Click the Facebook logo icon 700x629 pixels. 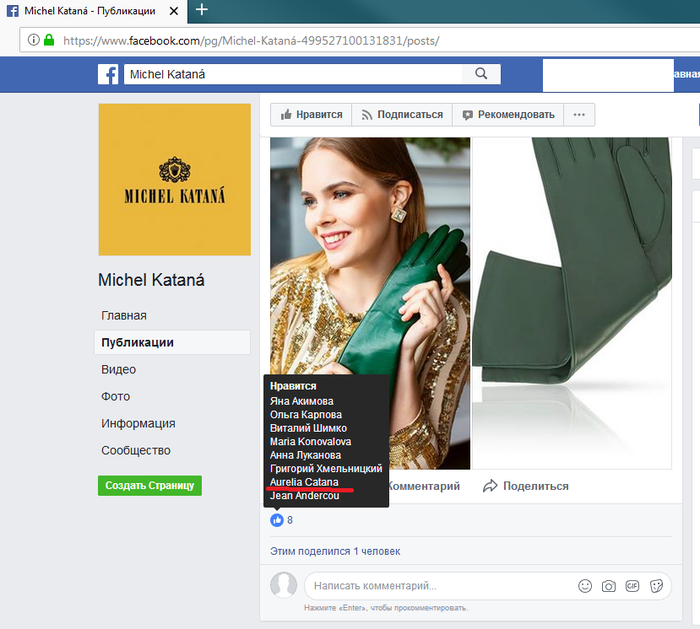(x=108, y=74)
